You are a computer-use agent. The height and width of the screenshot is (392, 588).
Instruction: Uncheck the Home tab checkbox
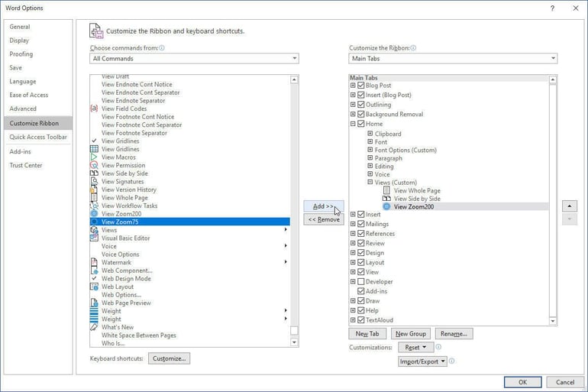click(x=360, y=124)
